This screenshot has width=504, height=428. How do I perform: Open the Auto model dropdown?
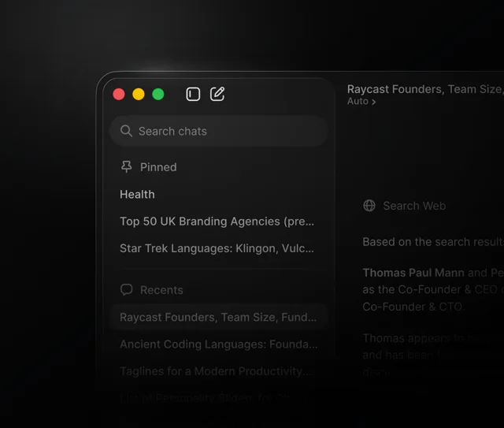click(x=361, y=102)
